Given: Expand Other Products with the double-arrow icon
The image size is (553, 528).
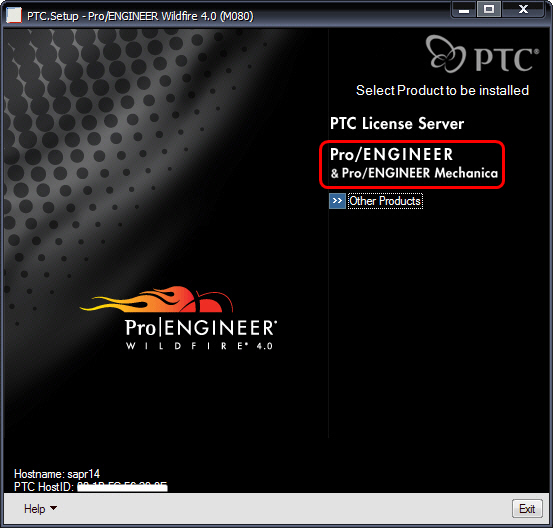Looking at the screenshot, I should click(337, 201).
